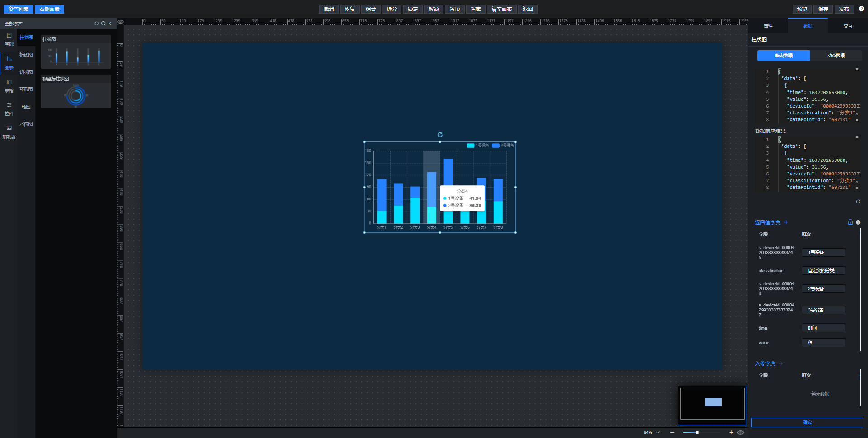Toggle minimap visibility eye in bottom bar
Image resolution: width=868 pixels, height=438 pixels.
tap(741, 433)
